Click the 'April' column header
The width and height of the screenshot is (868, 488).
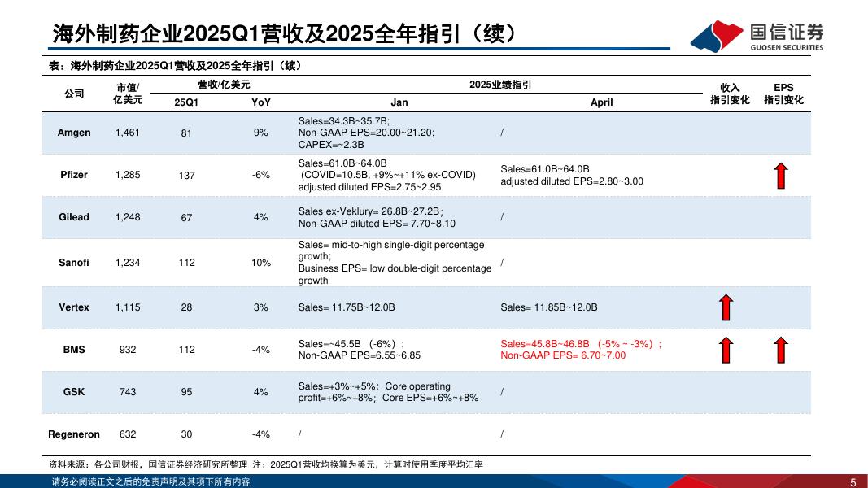coord(602,102)
